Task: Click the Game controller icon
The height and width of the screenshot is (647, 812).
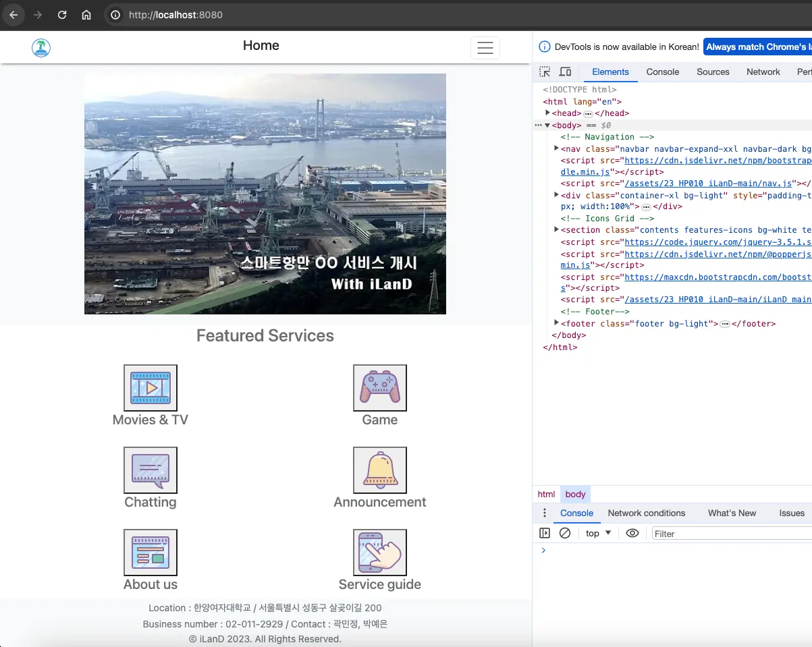Action: [380, 388]
